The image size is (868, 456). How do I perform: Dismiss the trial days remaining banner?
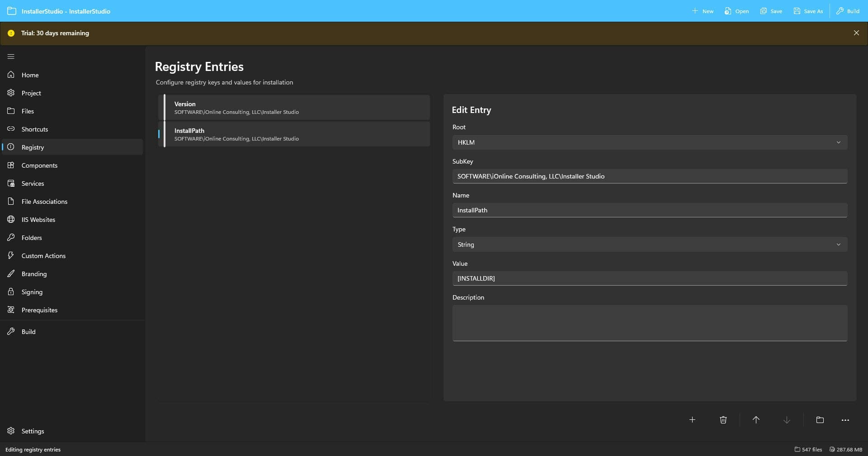pos(856,33)
